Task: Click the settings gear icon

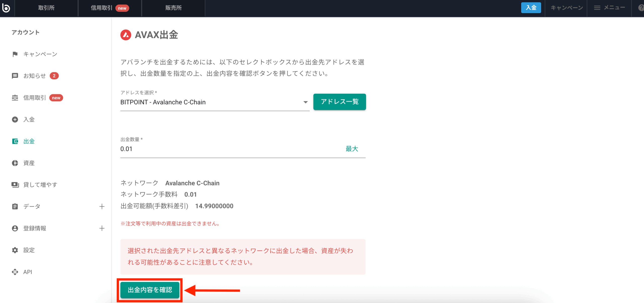Action: [x=15, y=250]
